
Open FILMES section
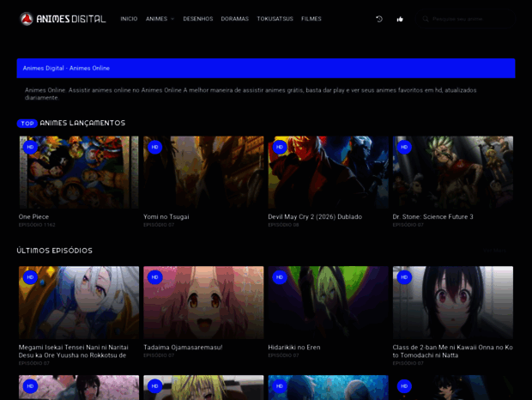(x=311, y=19)
